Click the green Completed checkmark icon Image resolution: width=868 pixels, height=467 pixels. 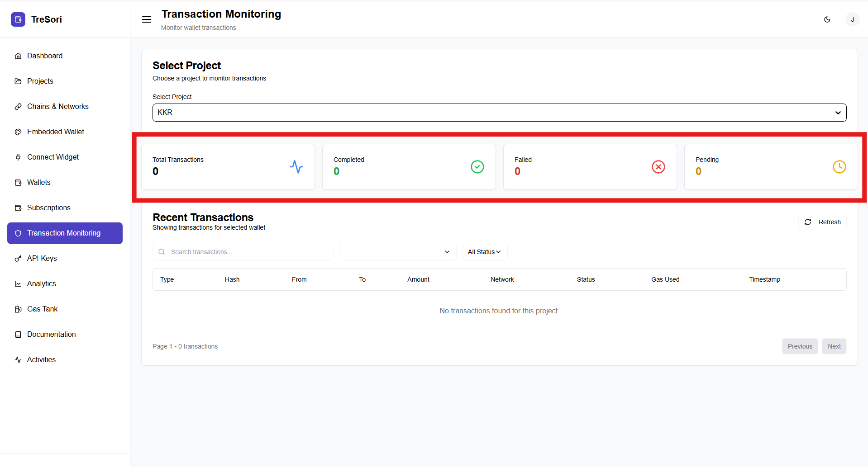477,167
